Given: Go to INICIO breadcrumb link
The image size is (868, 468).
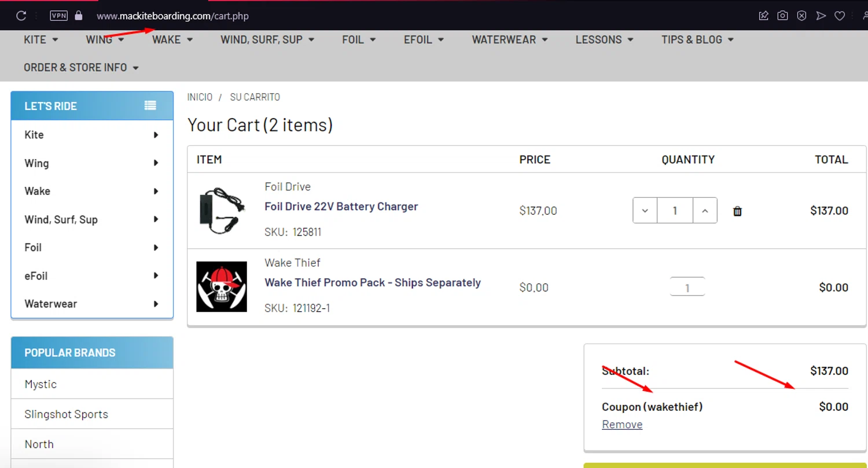Looking at the screenshot, I should pyautogui.click(x=200, y=97).
